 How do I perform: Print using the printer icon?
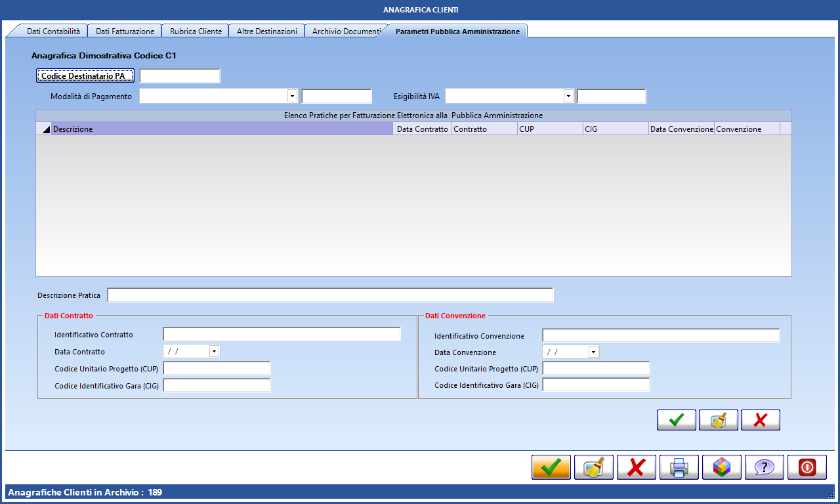click(679, 467)
